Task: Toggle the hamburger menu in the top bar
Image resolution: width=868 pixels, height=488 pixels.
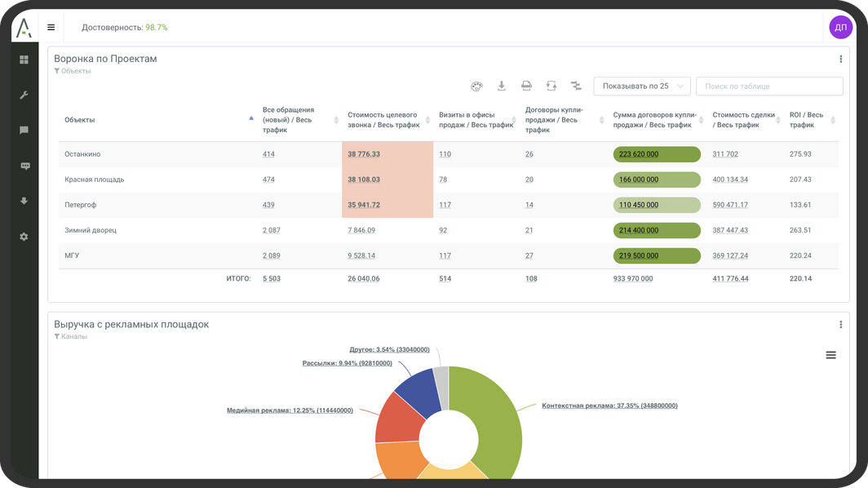Action: [51, 28]
